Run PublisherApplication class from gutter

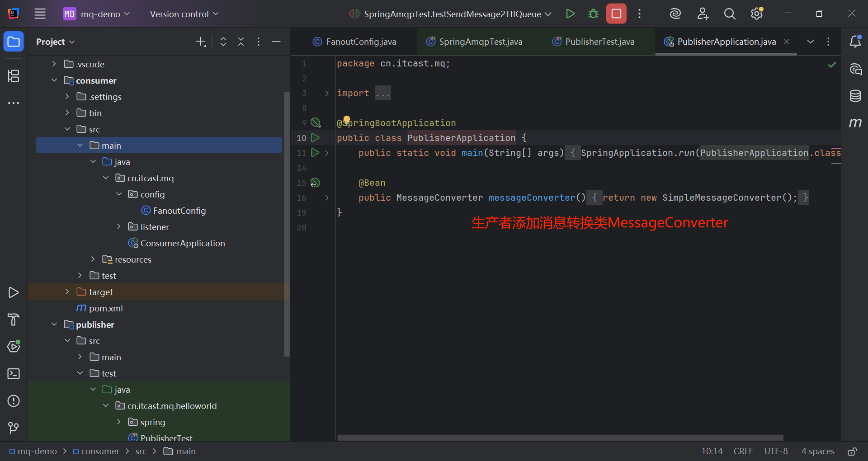(316, 138)
